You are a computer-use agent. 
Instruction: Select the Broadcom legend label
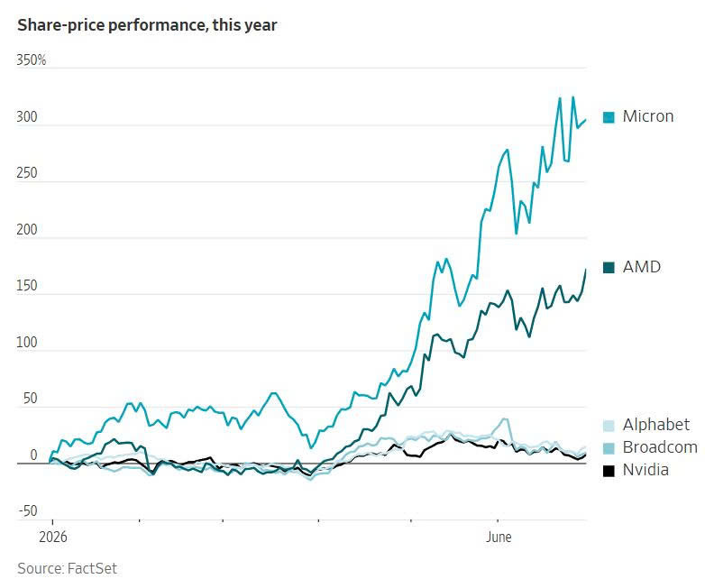[x=660, y=447]
